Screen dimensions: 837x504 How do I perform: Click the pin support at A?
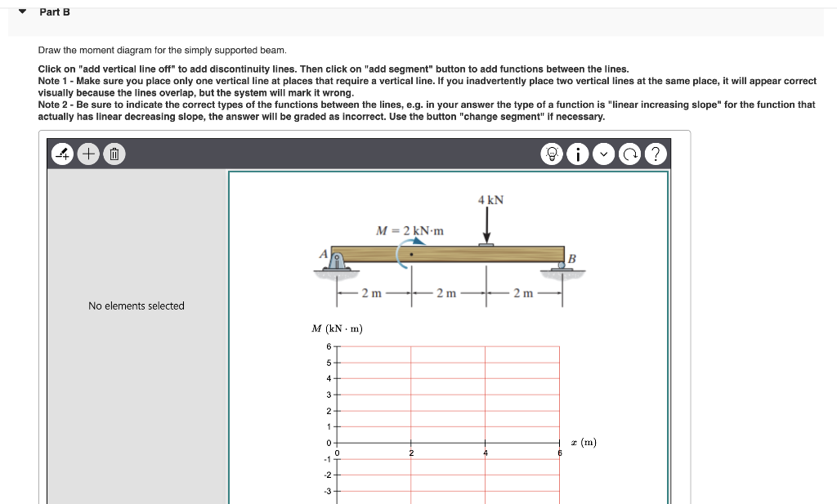click(335, 260)
